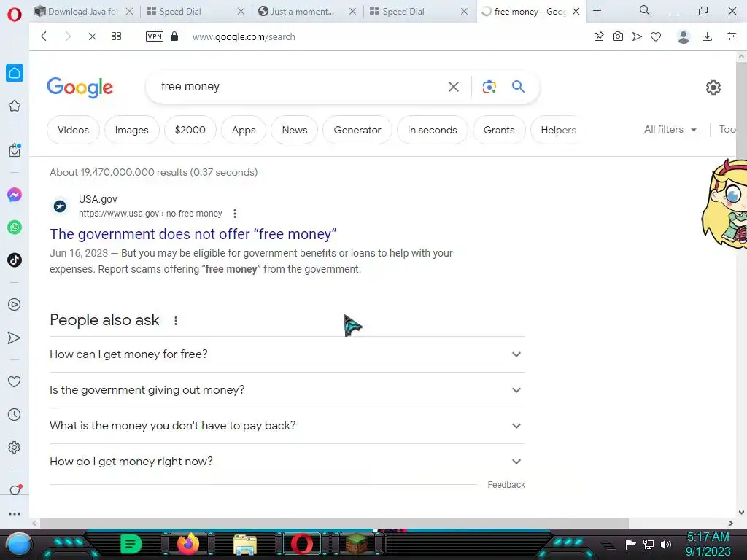Open shopping bag icon in sidebar
Viewport: 747px width, 560px height.
tap(15, 150)
